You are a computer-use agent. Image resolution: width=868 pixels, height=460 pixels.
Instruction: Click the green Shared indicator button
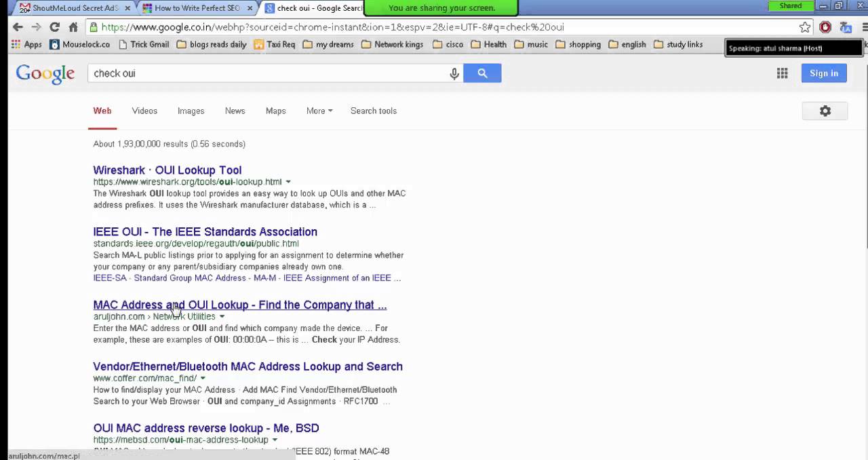coord(791,5)
